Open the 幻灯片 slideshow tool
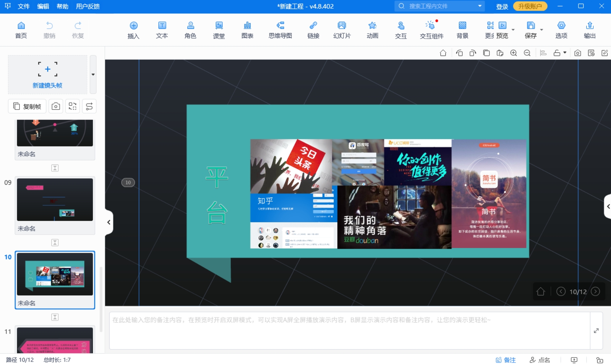 342,30
